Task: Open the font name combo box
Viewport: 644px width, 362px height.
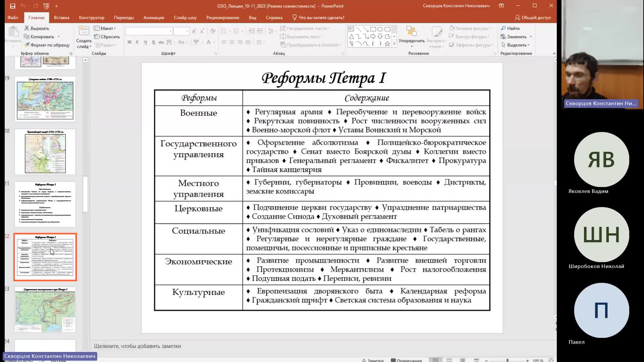Action: click(149, 31)
